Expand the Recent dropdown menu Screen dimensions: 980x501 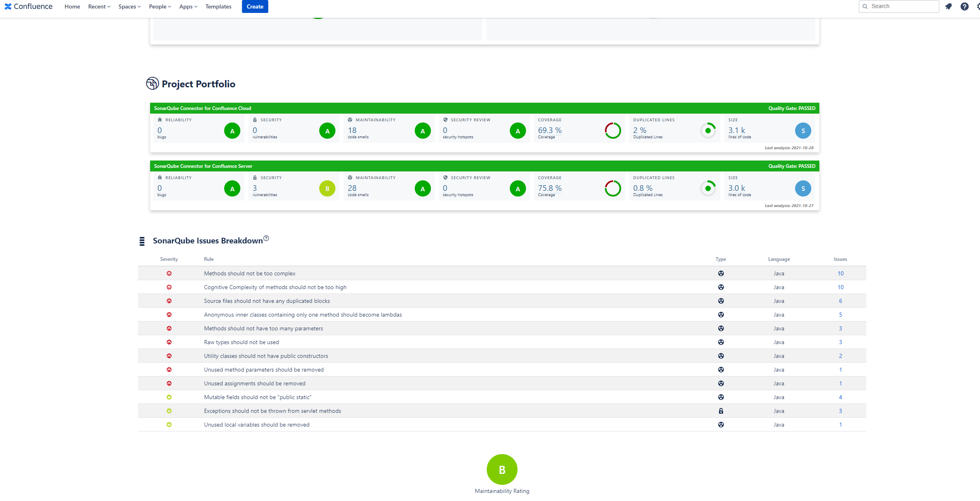(x=99, y=6)
